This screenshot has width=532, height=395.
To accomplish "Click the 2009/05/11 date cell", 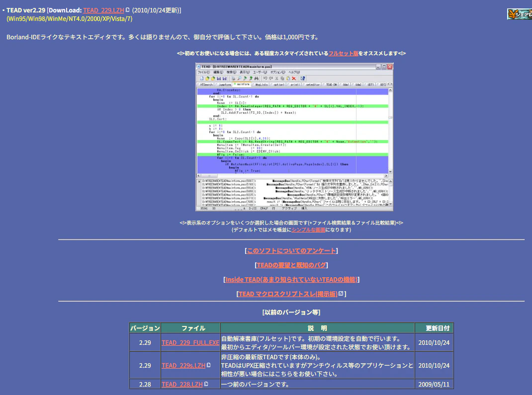I will (x=434, y=385).
